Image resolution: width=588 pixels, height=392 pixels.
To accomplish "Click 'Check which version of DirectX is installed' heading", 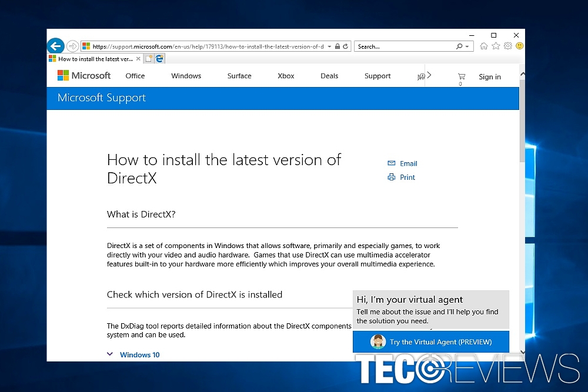I will tap(194, 294).
